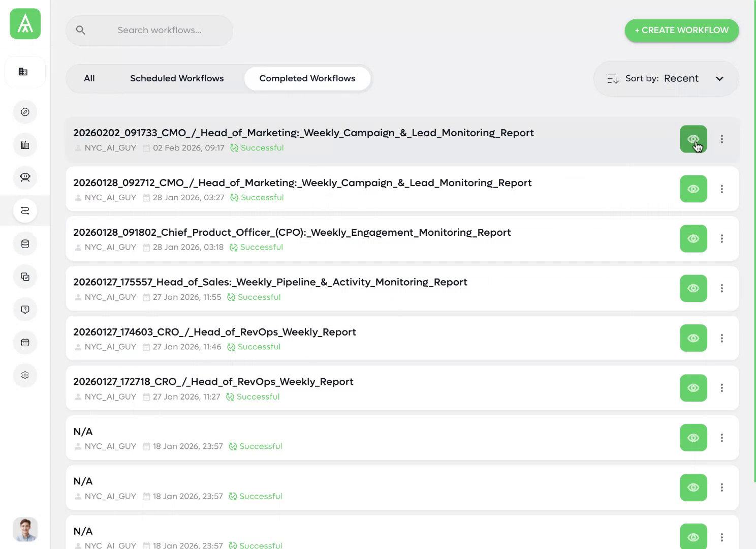Open the calendar icon in sidebar
The image size is (756, 549).
(x=25, y=343)
